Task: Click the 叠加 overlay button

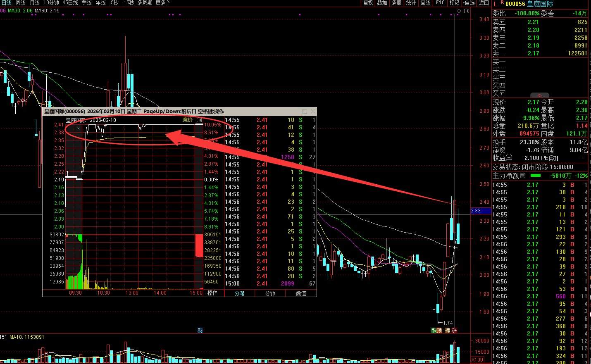Action: coord(382,2)
